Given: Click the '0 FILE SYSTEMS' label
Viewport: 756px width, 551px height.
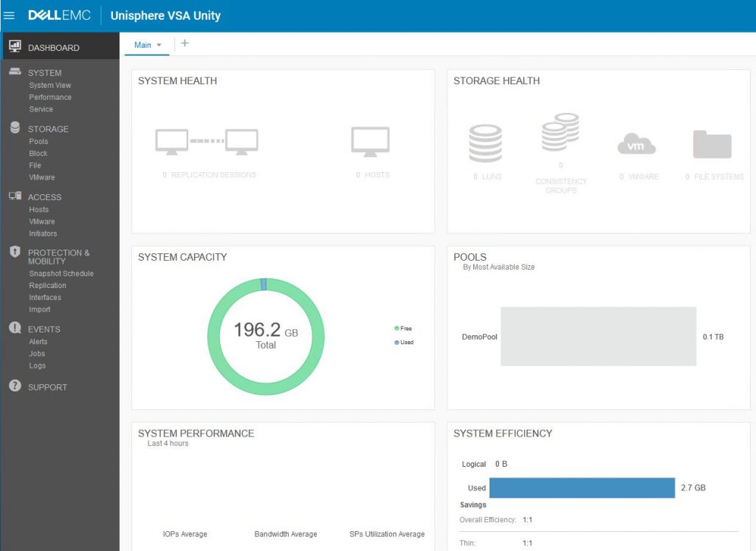Looking at the screenshot, I should (715, 177).
